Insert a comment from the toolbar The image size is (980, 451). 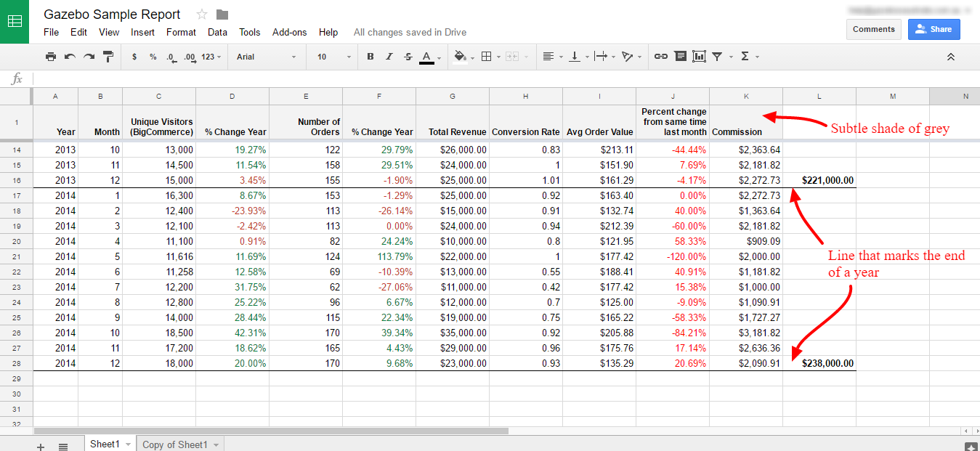[x=680, y=57]
